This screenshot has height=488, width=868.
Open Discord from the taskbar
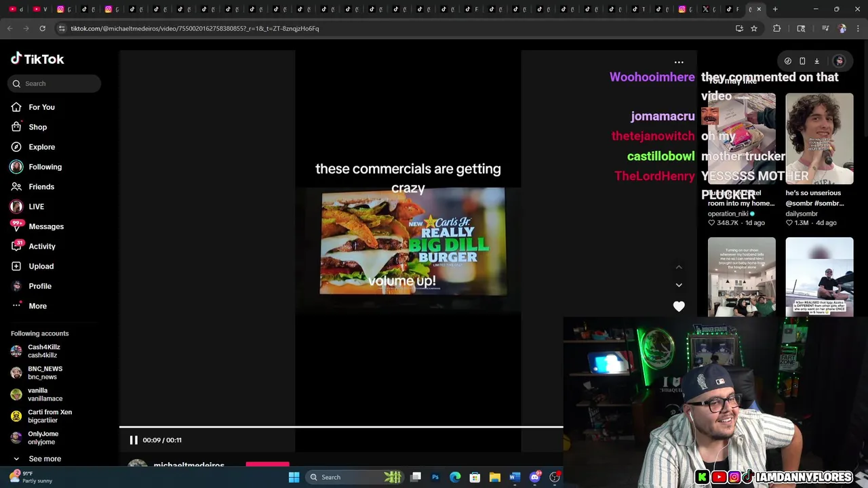(535, 477)
